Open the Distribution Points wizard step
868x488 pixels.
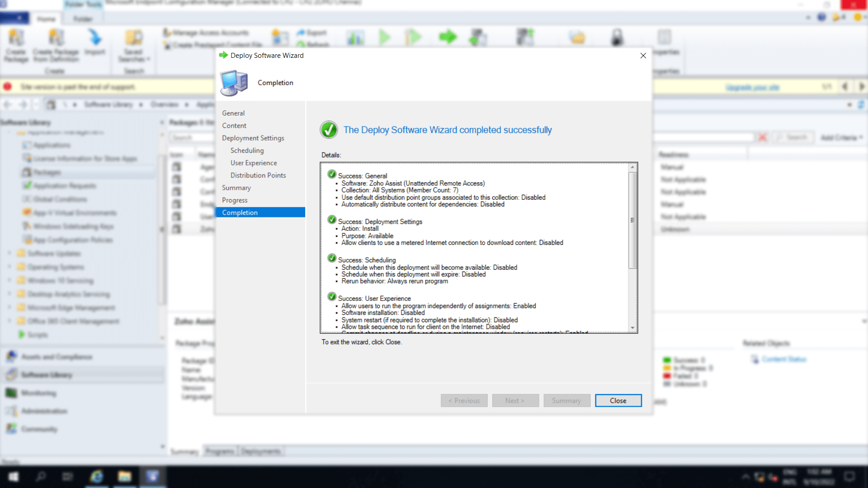[x=258, y=175]
